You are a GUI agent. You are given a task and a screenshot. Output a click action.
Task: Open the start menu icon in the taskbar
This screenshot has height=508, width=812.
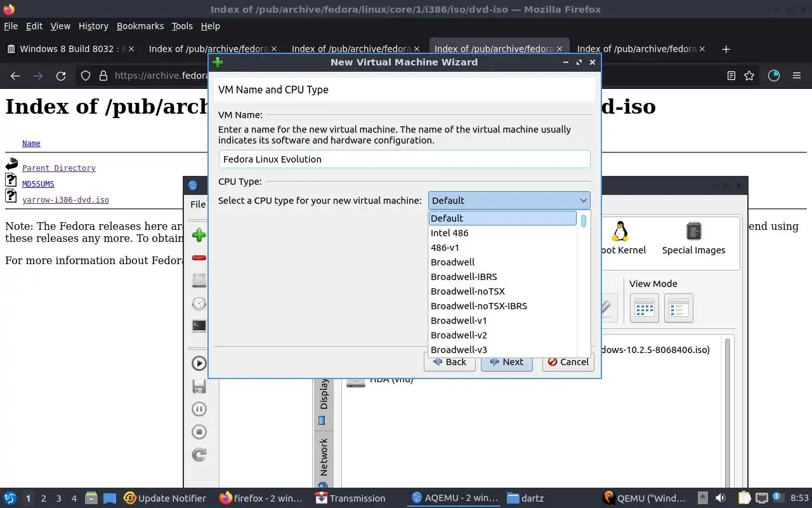click(x=10, y=498)
